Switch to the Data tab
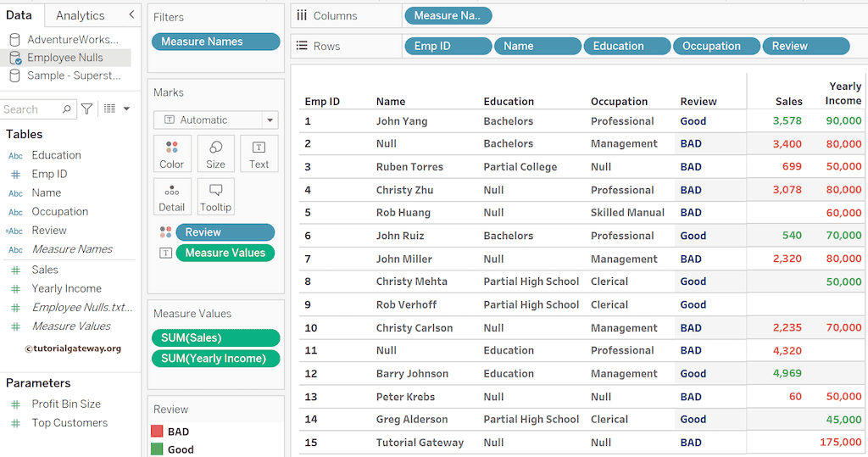Viewport: 868px width, 457px height. (19, 15)
